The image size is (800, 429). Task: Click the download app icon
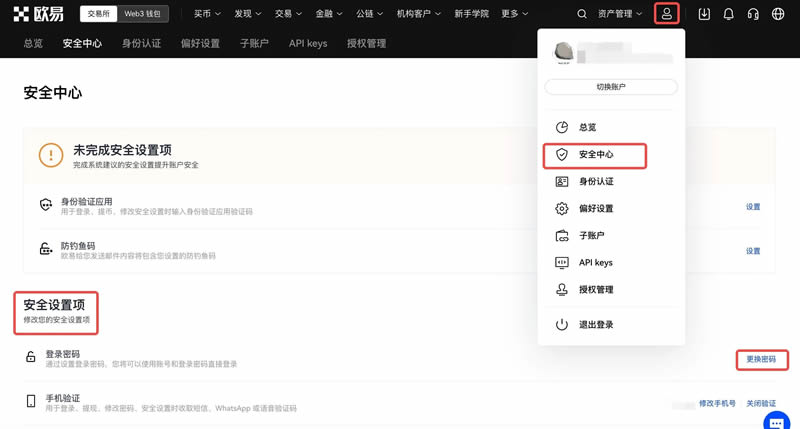tap(704, 14)
